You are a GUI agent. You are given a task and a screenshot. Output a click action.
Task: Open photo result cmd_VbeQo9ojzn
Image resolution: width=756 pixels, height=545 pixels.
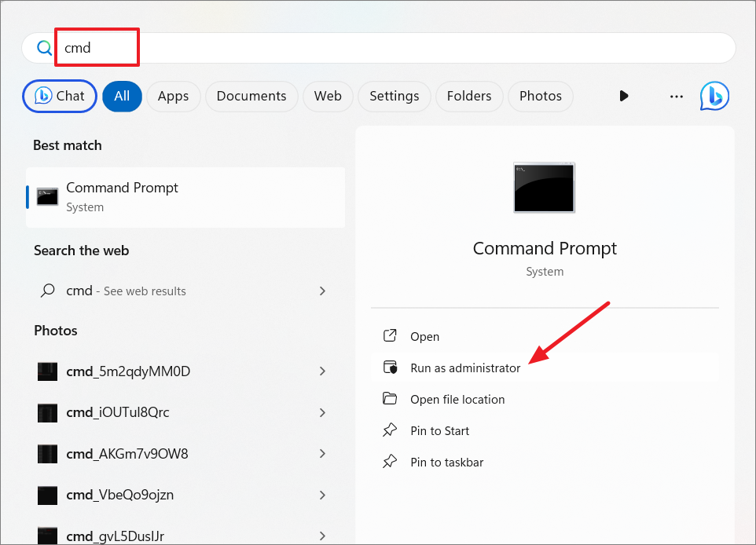(x=185, y=495)
